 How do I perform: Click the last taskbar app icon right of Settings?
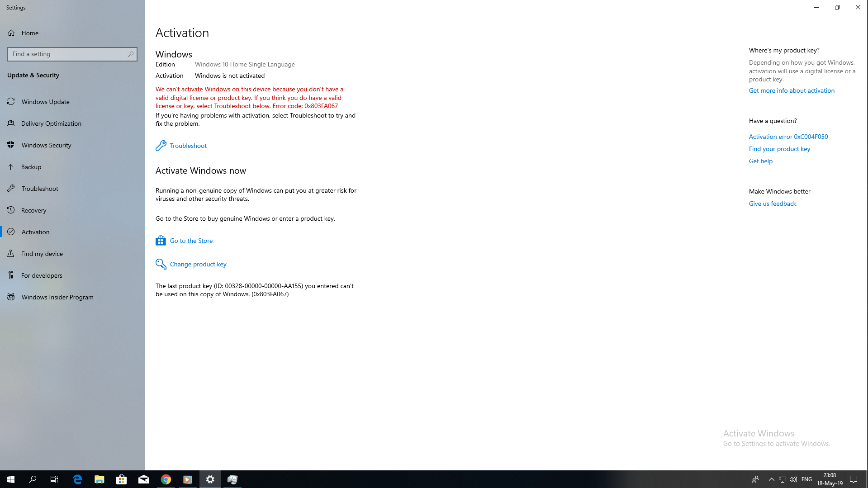coord(232,479)
